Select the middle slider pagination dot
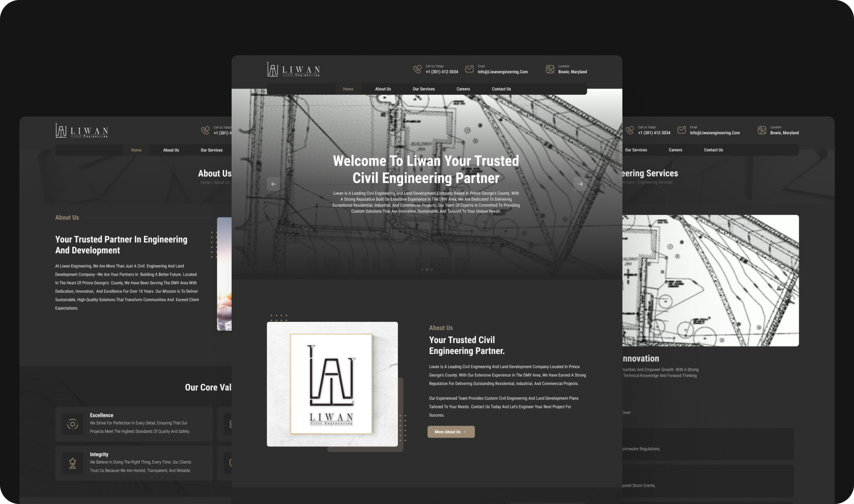The image size is (854, 504). [x=427, y=270]
